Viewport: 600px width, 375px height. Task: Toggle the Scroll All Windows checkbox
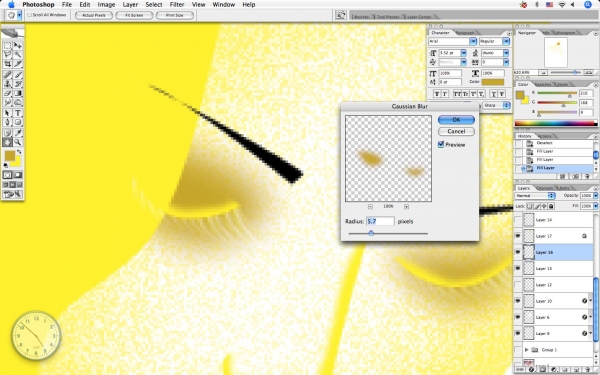[x=29, y=15]
